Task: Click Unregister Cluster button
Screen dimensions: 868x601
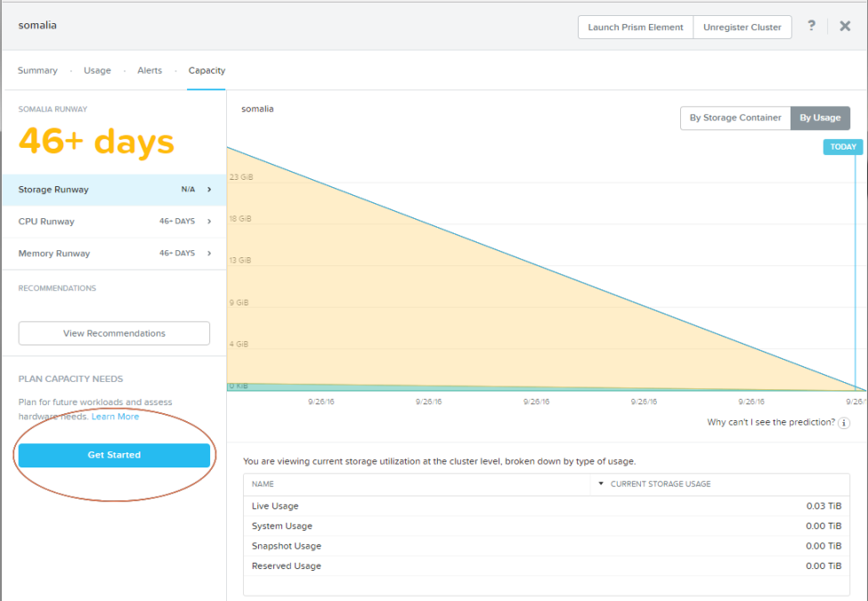Action: (x=742, y=27)
